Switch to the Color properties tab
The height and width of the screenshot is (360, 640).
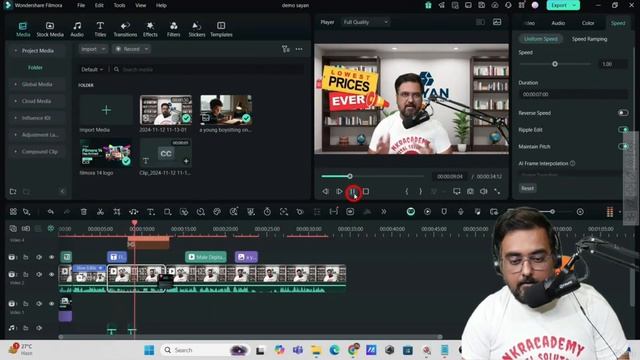pyautogui.click(x=588, y=23)
